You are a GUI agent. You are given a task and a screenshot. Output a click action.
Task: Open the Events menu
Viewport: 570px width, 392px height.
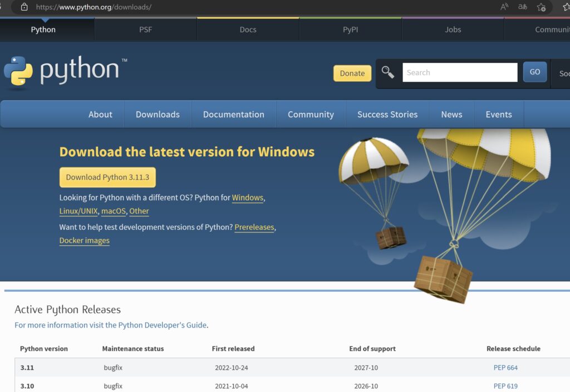499,115
